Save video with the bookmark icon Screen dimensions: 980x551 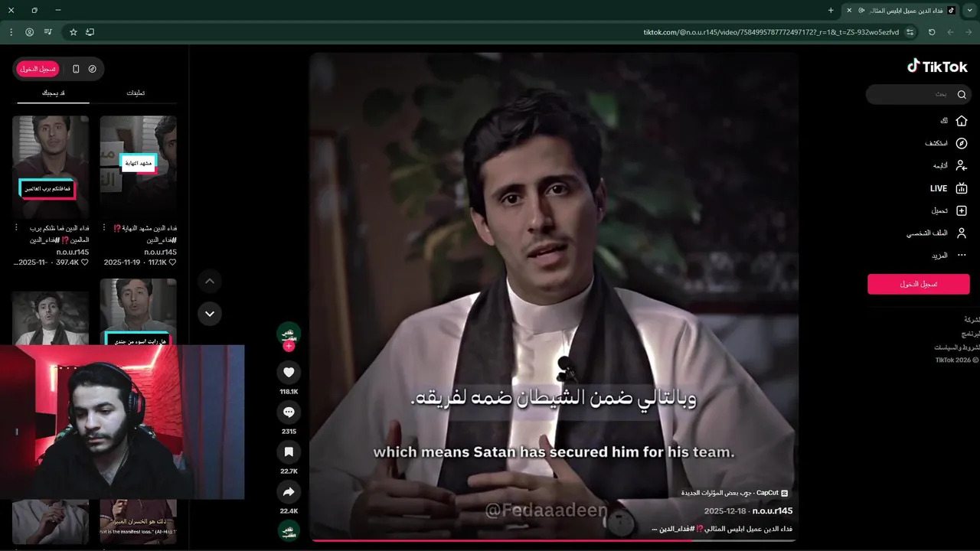point(289,452)
